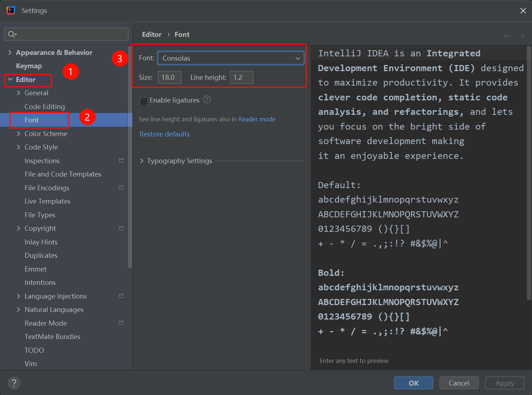The height and width of the screenshot is (395, 532).
Task: Expand Typography Settings section
Action: click(x=142, y=161)
